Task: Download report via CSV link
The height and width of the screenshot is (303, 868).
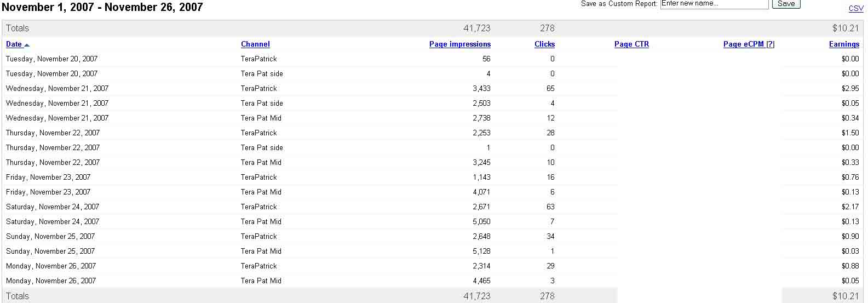Action: coord(855,9)
